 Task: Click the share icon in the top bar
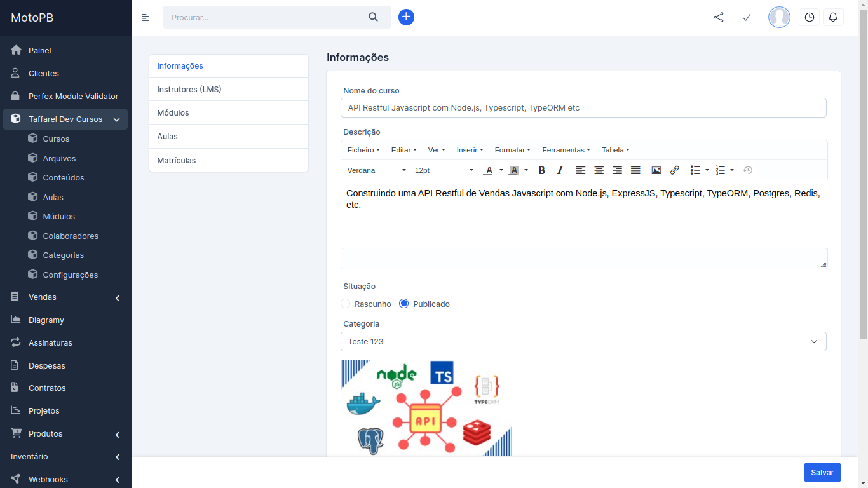click(x=719, y=17)
